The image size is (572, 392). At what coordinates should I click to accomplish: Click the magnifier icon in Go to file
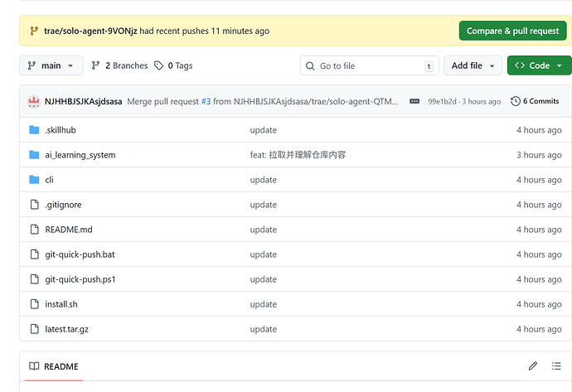[310, 66]
